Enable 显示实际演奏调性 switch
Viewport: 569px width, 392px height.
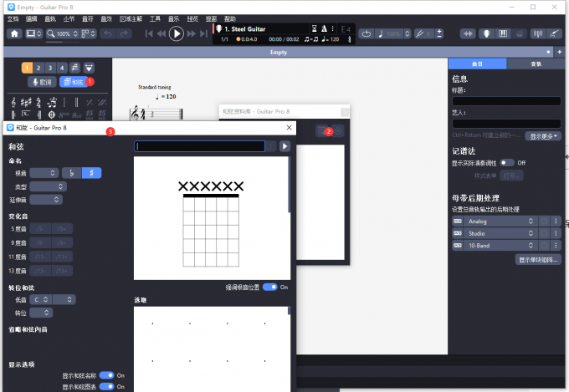[x=507, y=163]
